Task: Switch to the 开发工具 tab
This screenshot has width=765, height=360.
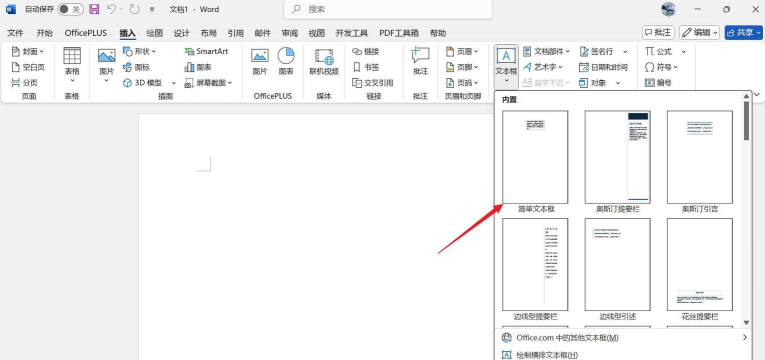Action: (352, 33)
